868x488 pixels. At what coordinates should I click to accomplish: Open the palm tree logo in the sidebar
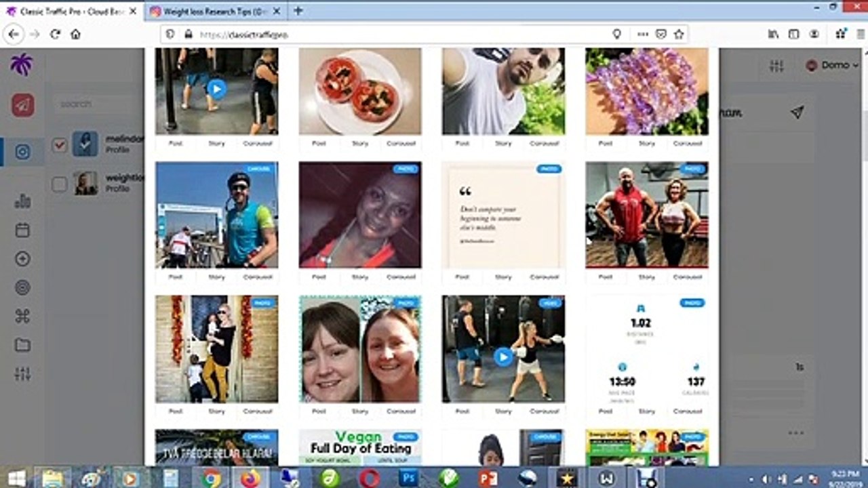[x=22, y=65]
